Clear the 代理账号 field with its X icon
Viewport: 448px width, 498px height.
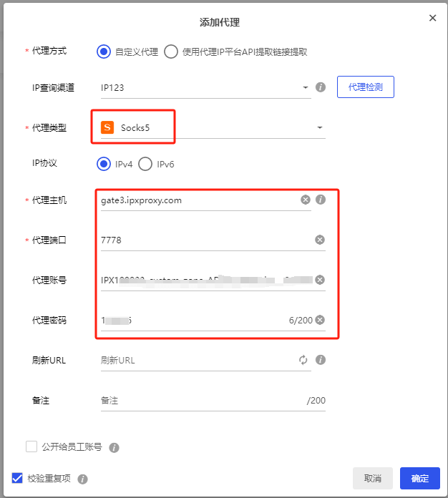[x=320, y=280]
